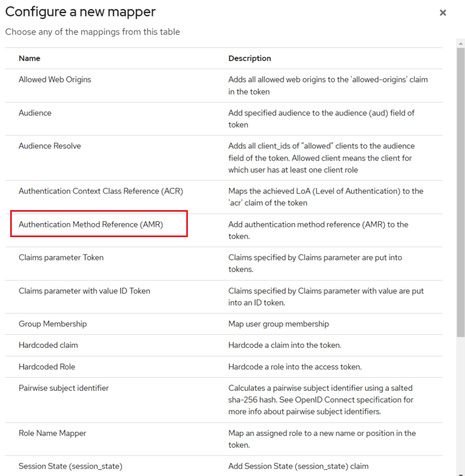
Task: Select Pairwise subject identifier mapper
Action: (x=64, y=388)
